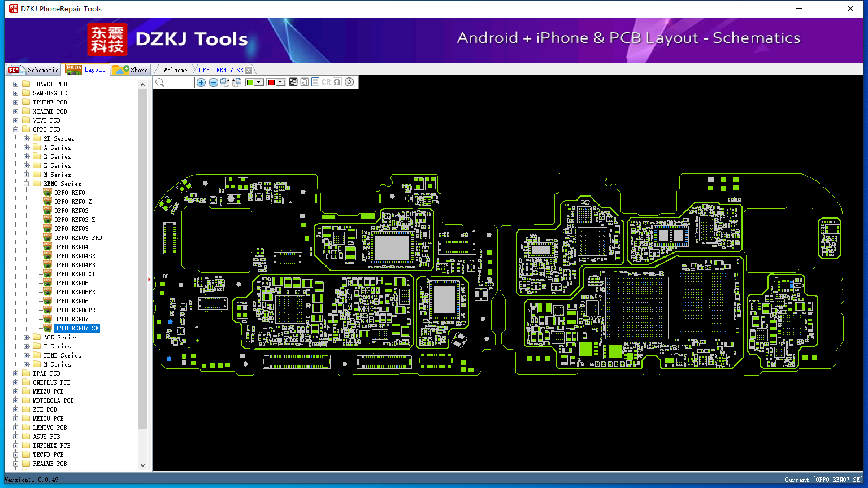This screenshot has height=488, width=868.
Task: Expand the XIAOMI PCB tree node
Action: pos(15,111)
